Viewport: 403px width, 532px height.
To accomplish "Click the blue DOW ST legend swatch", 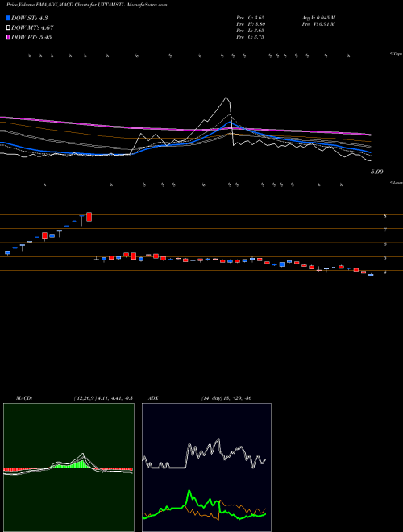I will click(9, 18).
